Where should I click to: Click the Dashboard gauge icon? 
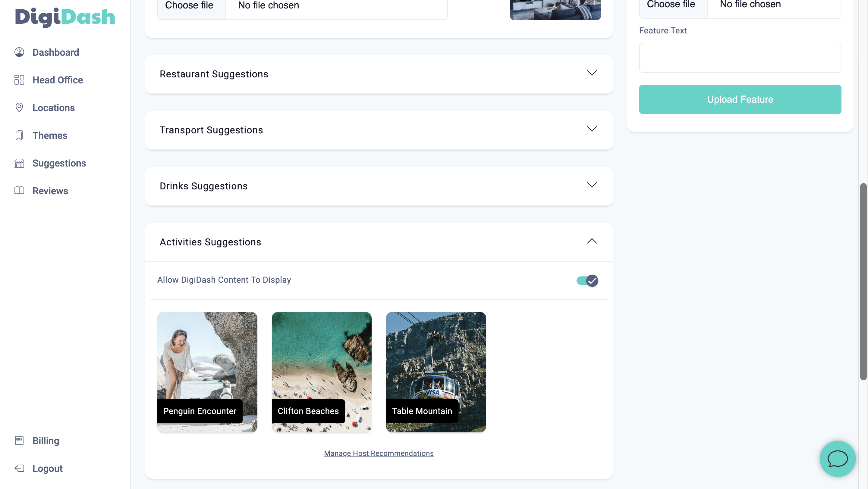19,52
